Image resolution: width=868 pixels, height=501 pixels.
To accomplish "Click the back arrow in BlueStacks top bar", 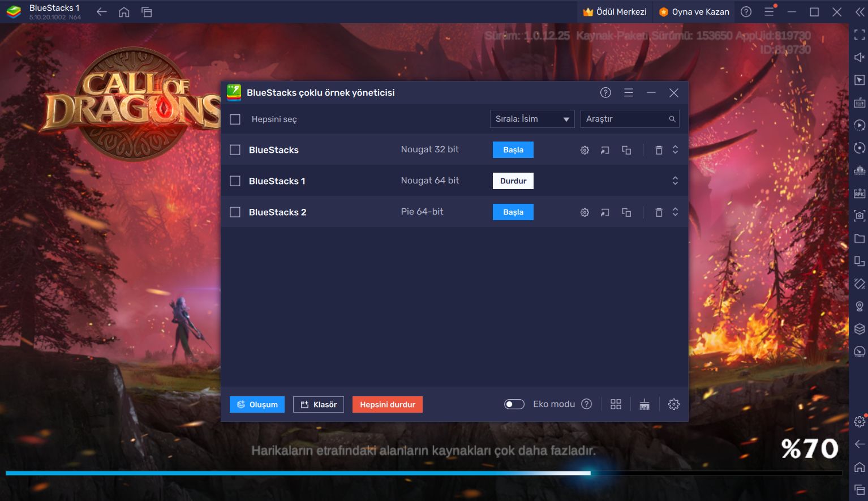I will (x=101, y=12).
